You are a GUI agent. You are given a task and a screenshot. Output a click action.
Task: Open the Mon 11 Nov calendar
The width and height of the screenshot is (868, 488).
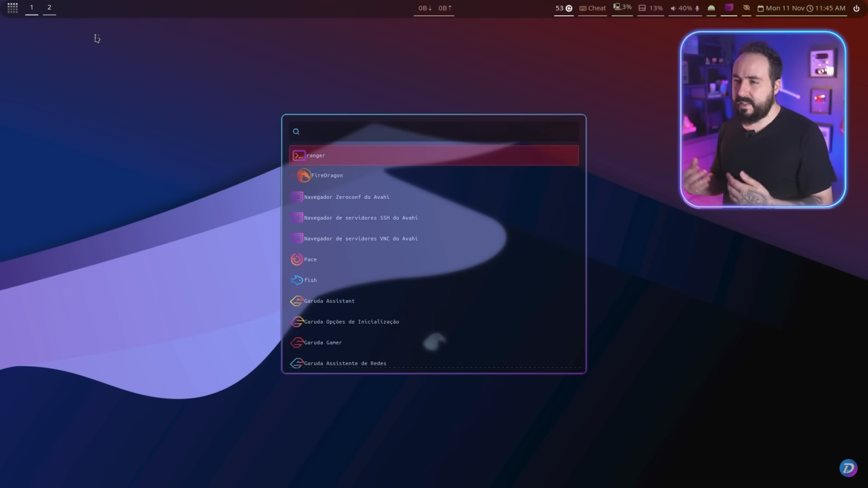click(783, 8)
